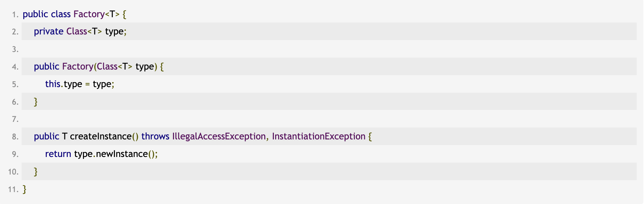Click InstantiationException on line 8

pos(319,137)
